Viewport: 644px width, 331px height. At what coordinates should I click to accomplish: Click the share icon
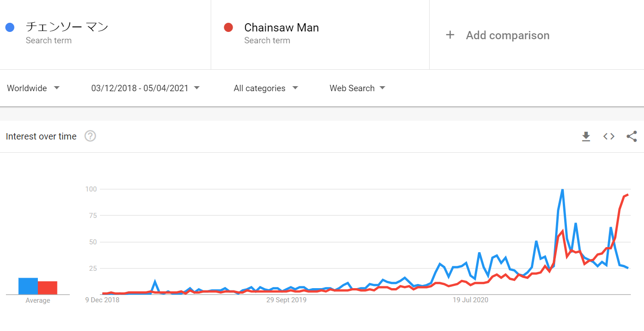pyautogui.click(x=632, y=136)
